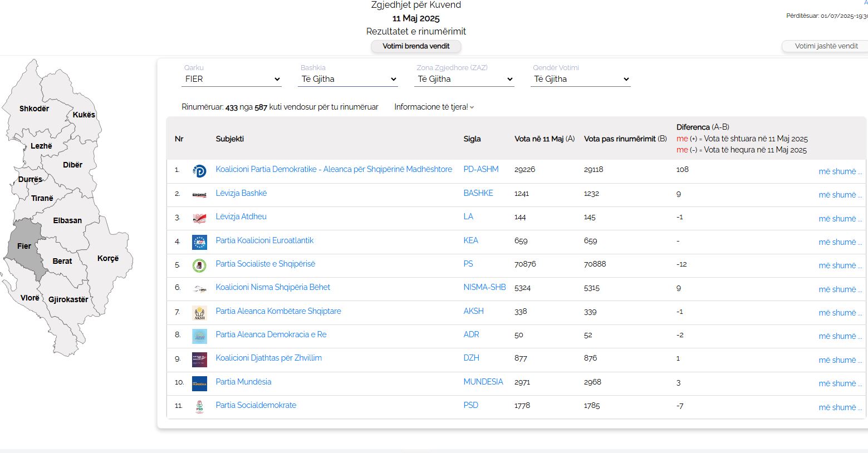Click the Lëvizja Atdheu party logo
This screenshot has height=453, width=868.
[199, 218]
